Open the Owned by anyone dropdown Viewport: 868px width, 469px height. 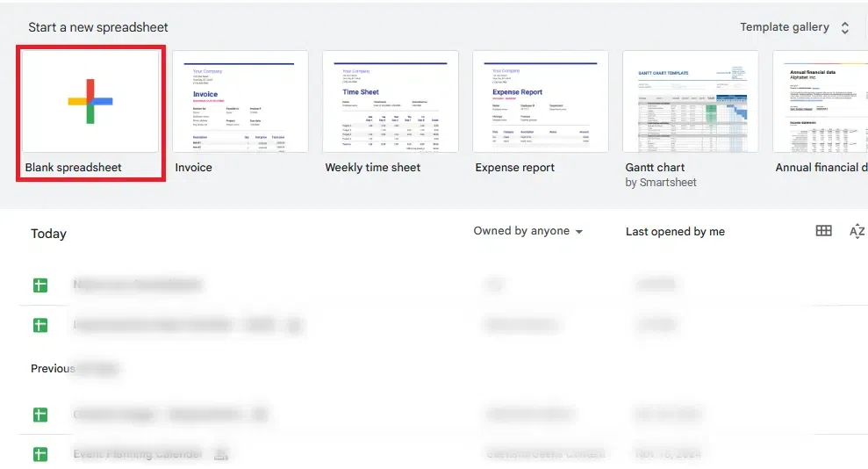click(x=527, y=231)
